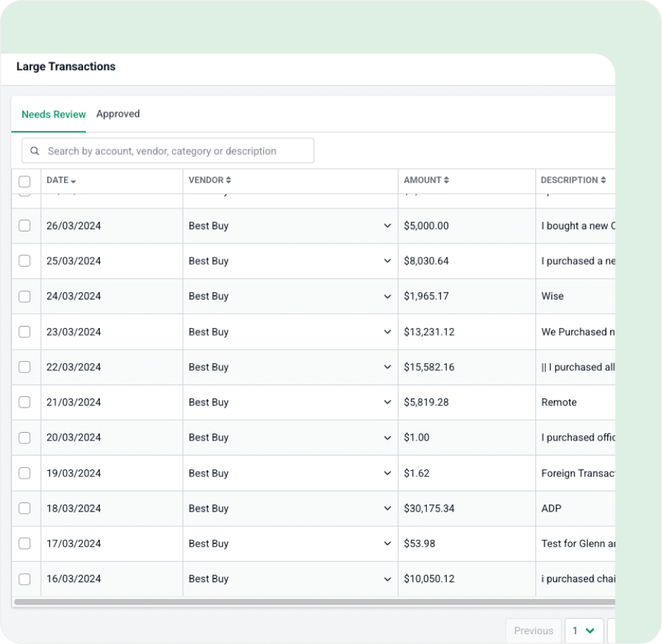The image size is (662, 644).
Task: Click the Large Transactions heading
Action: pyautogui.click(x=65, y=66)
